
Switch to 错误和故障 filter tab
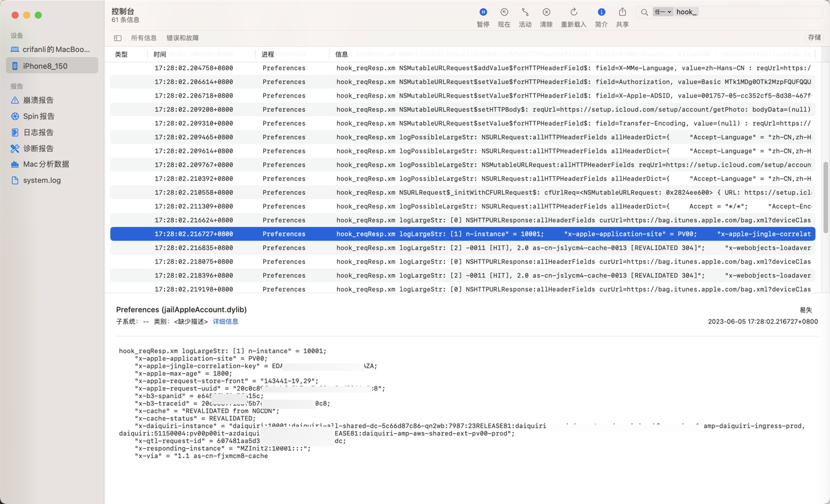click(x=182, y=38)
